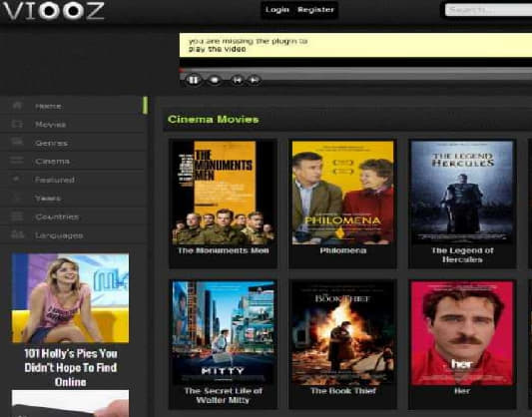This screenshot has width=532, height=417.
Task: Click the missing plugin notification bar
Action: pos(355,45)
